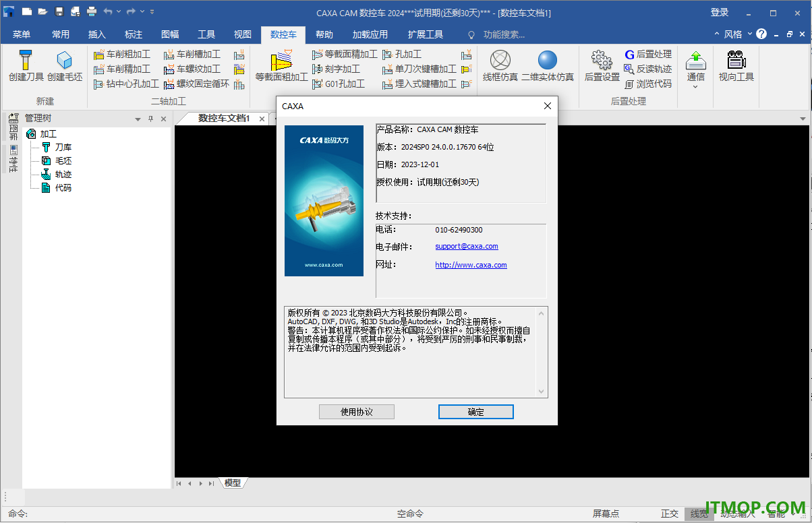The height and width of the screenshot is (523, 812).
Task: Open the Redo history dropdown arrow
Action: [142, 11]
